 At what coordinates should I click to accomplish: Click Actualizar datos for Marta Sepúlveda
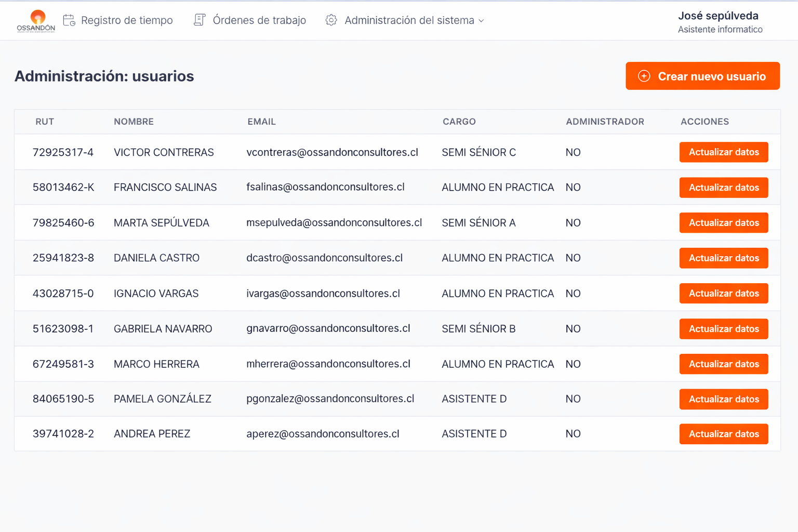tap(724, 223)
